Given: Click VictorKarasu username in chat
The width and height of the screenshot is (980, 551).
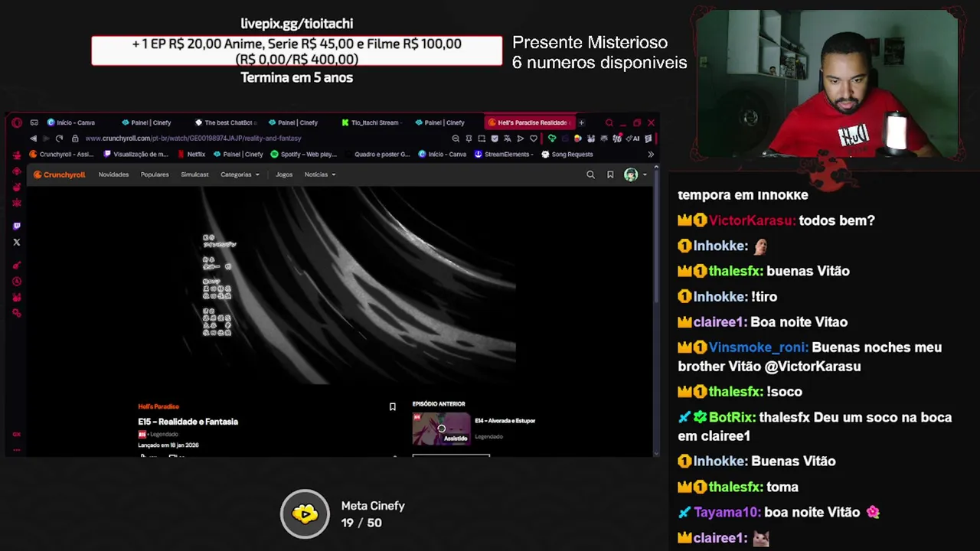Looking at the screenshot, I should [x=752, y=220].
